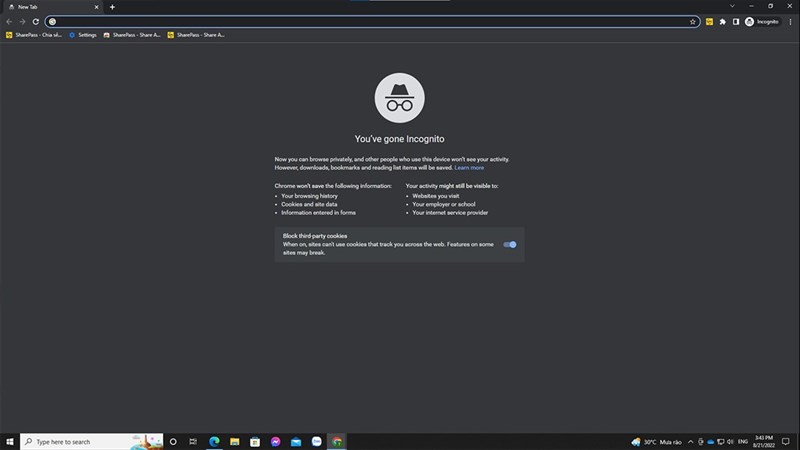Switch to Chrome on taskbar

tap(337, 442)
